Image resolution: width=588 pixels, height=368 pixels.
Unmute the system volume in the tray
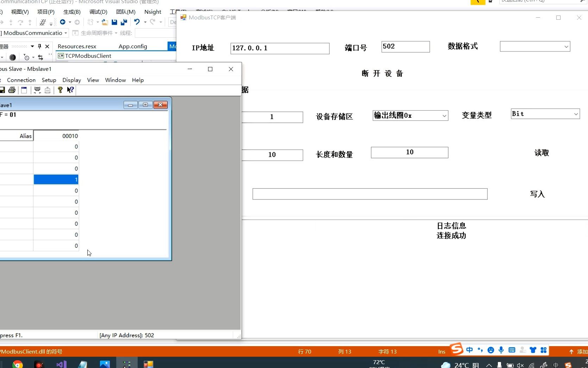click(x=520, y=365)
